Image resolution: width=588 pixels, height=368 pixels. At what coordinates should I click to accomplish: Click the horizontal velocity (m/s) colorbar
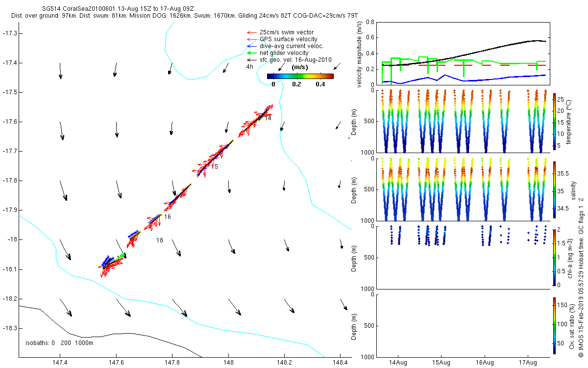[300, 76]
